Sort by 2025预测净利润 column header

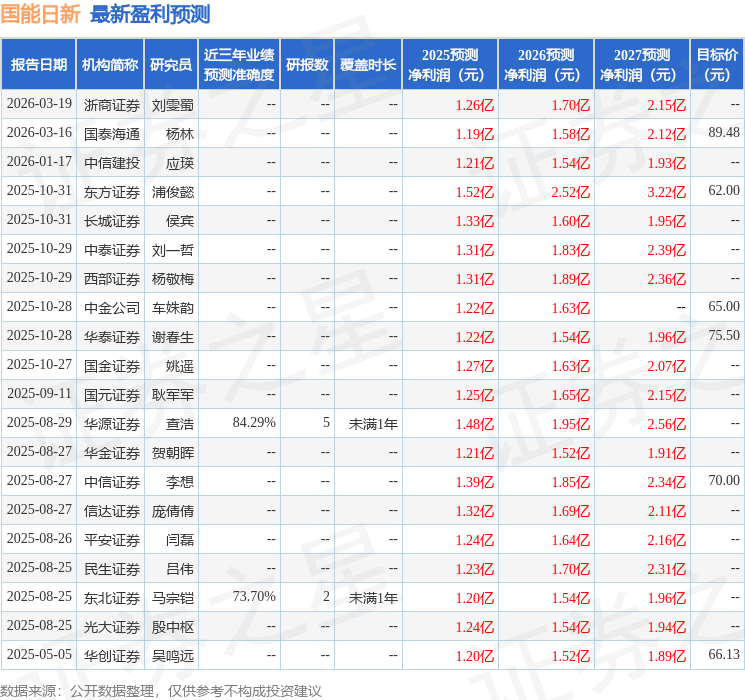tap(450, 65)
